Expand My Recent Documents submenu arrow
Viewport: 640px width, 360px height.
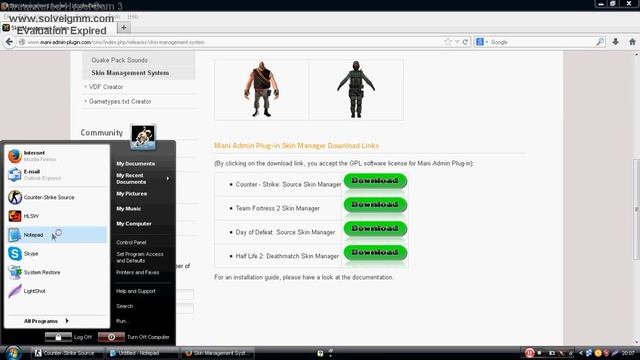click(168, 178)
